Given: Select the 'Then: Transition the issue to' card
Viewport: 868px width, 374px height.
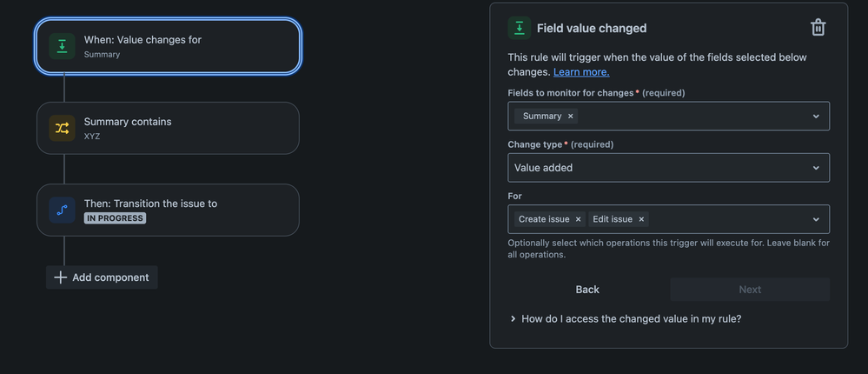Looking at the screenshot, I should coord(169,210).
